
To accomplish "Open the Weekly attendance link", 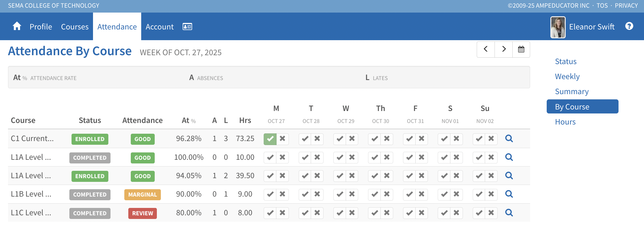I will (567, 77).
